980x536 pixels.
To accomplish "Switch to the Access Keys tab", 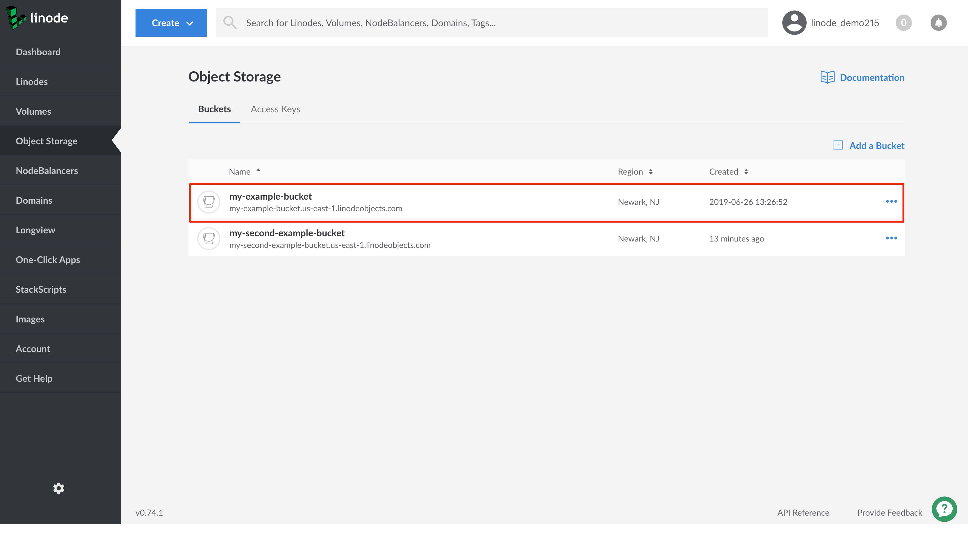I will [x=275, y=109].
